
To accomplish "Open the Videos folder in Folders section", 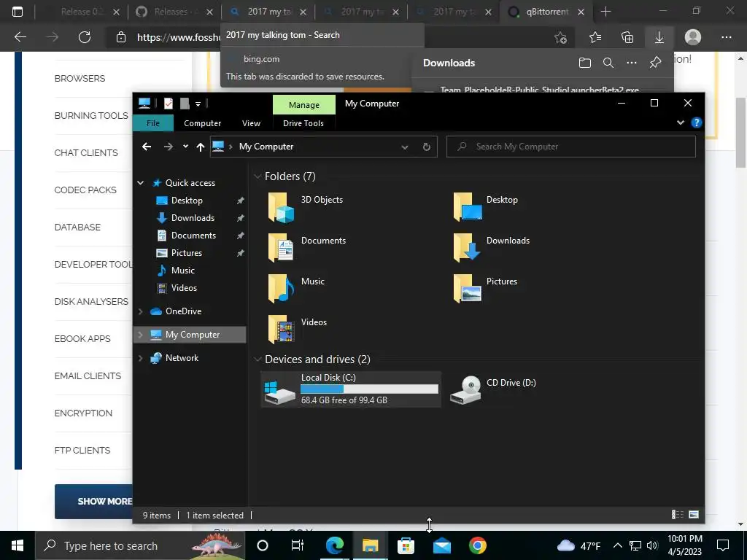I will point(298,330).
